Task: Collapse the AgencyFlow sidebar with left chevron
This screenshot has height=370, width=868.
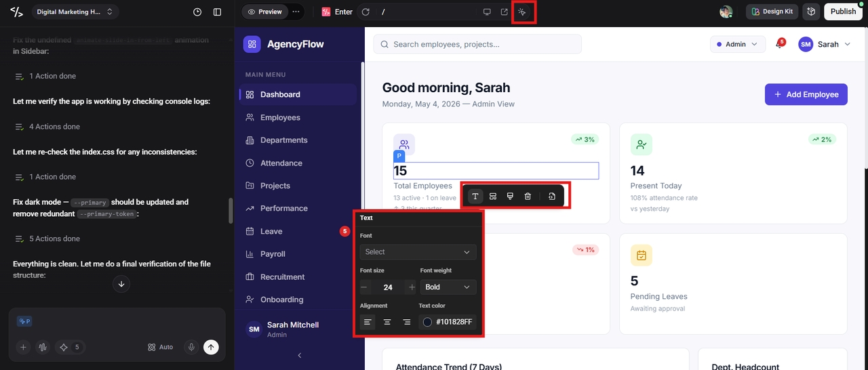Action: click(300, 355)
